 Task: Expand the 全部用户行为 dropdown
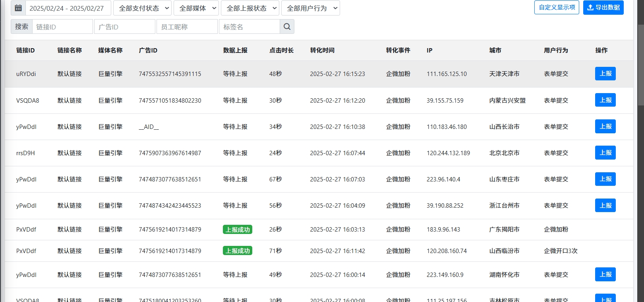pyautogui.click(x=310, y=8)
